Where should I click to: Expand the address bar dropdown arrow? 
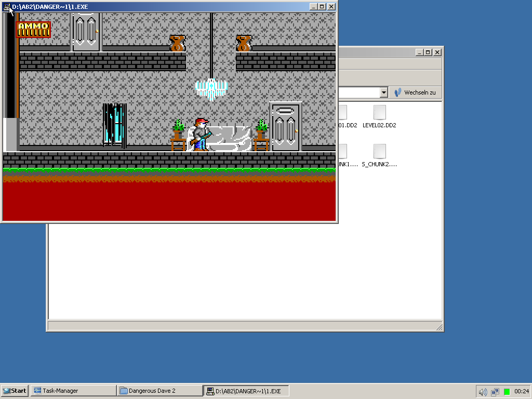(x=384, y=92)
